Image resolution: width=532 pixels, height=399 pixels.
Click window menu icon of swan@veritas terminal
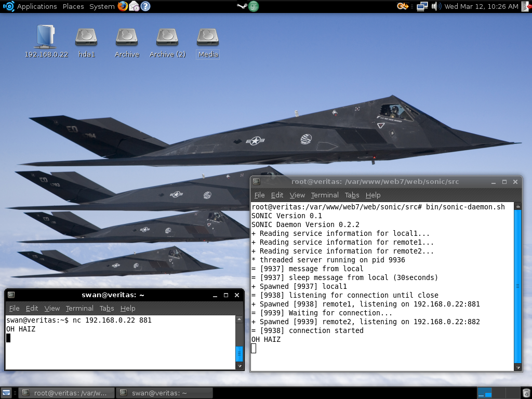(11, 295)
